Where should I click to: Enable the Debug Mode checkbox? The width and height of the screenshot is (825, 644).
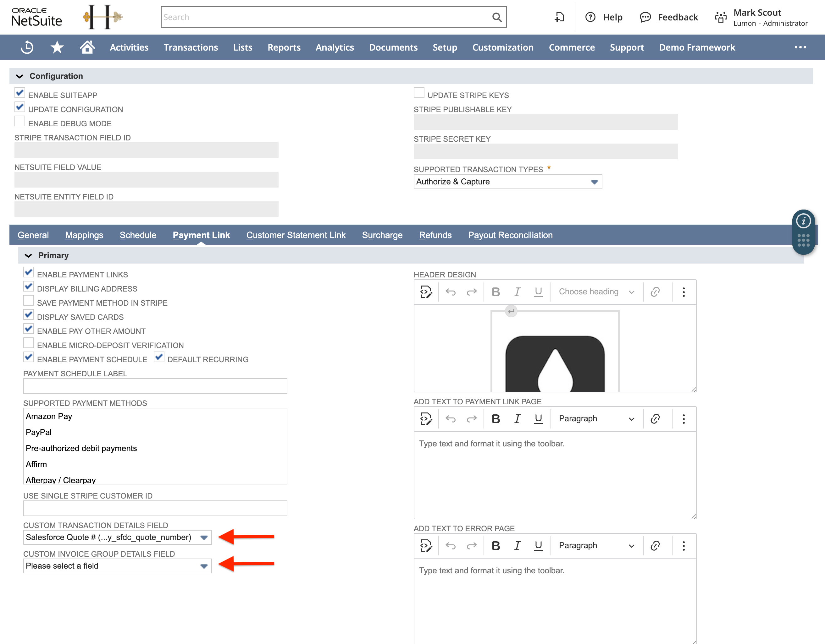pos(19,121)
